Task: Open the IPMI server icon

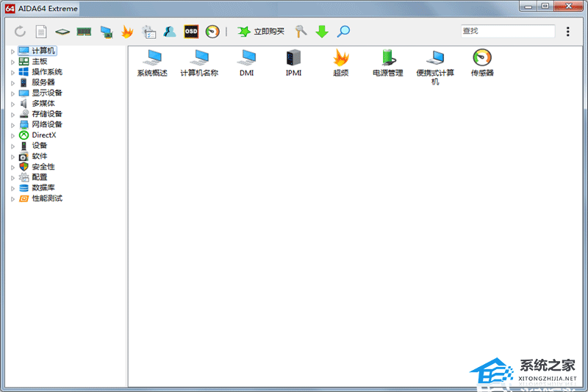Action: pyautogui.click(x=293, y=63)
